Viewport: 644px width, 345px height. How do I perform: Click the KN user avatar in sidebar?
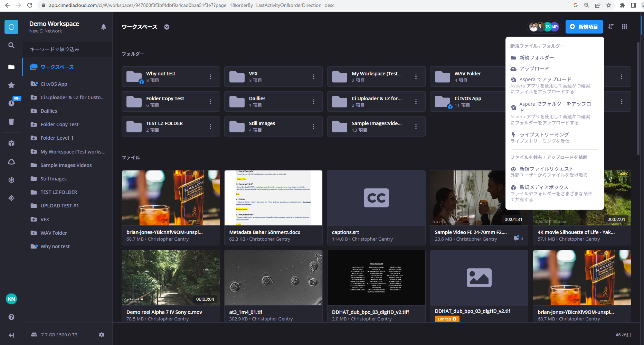(11, 299)
